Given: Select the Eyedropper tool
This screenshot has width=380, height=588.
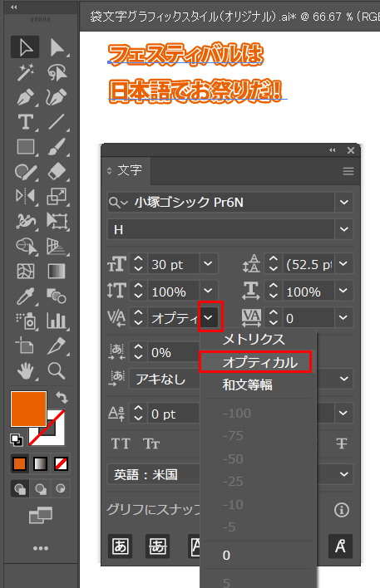Looking at the screenshot, I should pos(25,296).
